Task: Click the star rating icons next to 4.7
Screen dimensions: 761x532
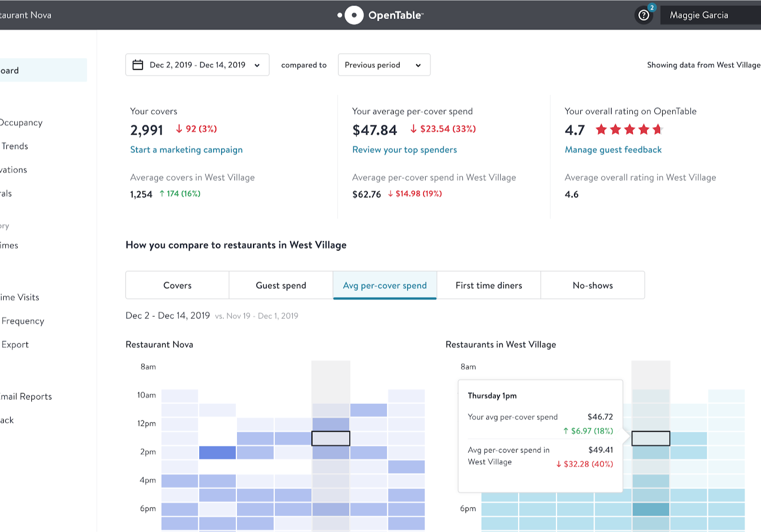Action: pyautogui.click(x=630, y=129)
